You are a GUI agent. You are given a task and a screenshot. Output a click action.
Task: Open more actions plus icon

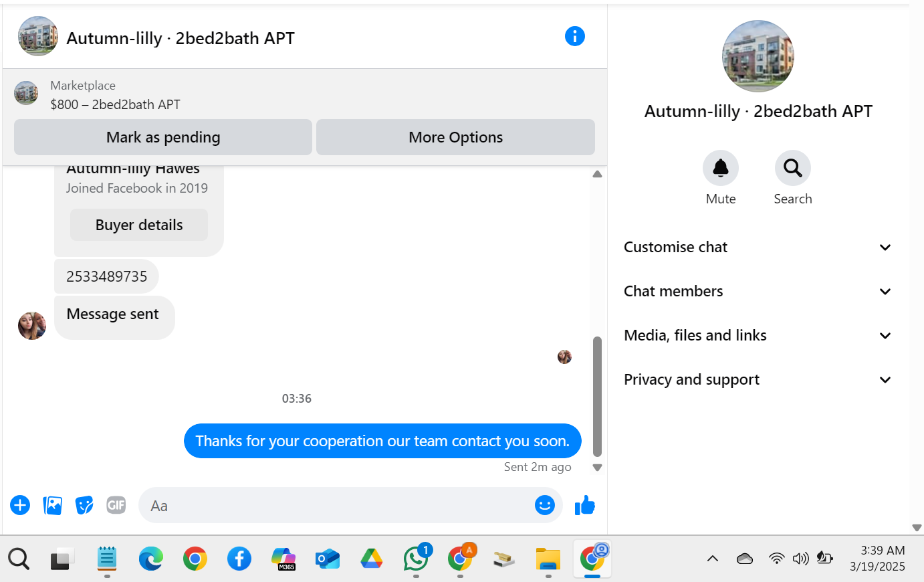[20, 505]
